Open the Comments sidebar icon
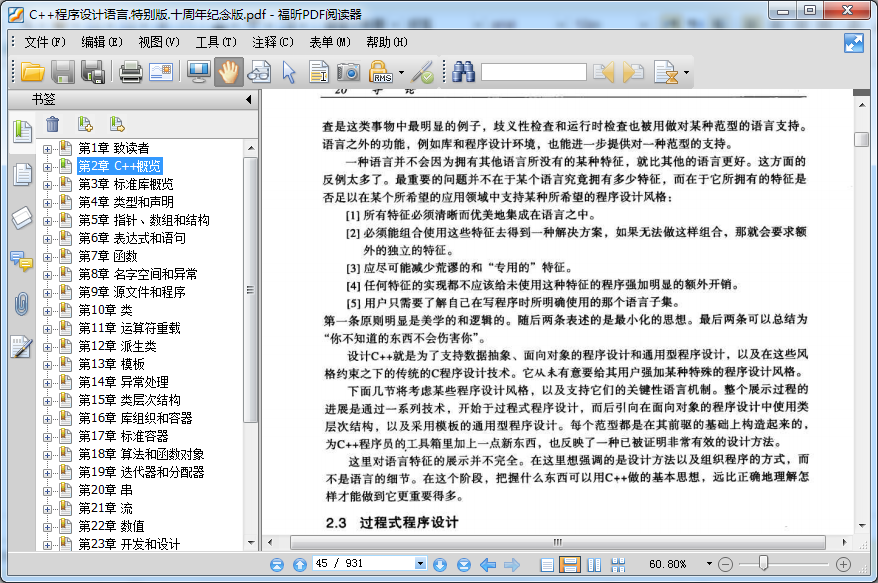Image resolution: width=878 pixels, height=583 pixels. 22,261
